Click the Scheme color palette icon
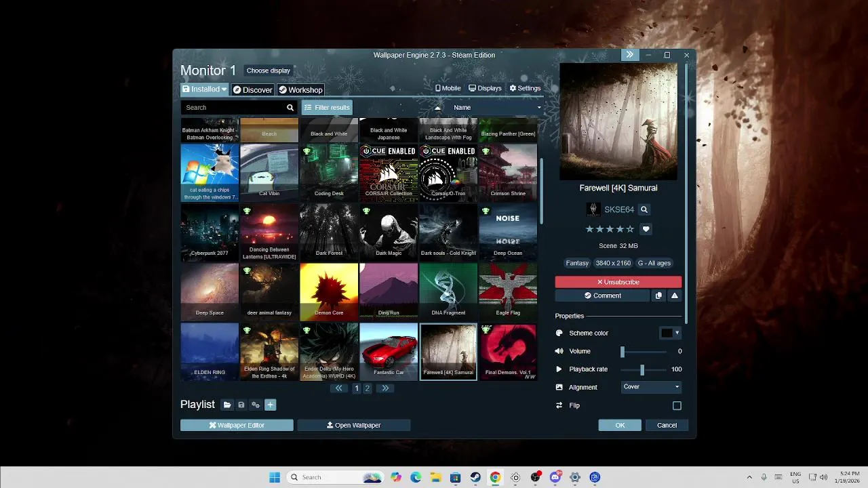This screenshot has width=868, height=488. (559, 333)
